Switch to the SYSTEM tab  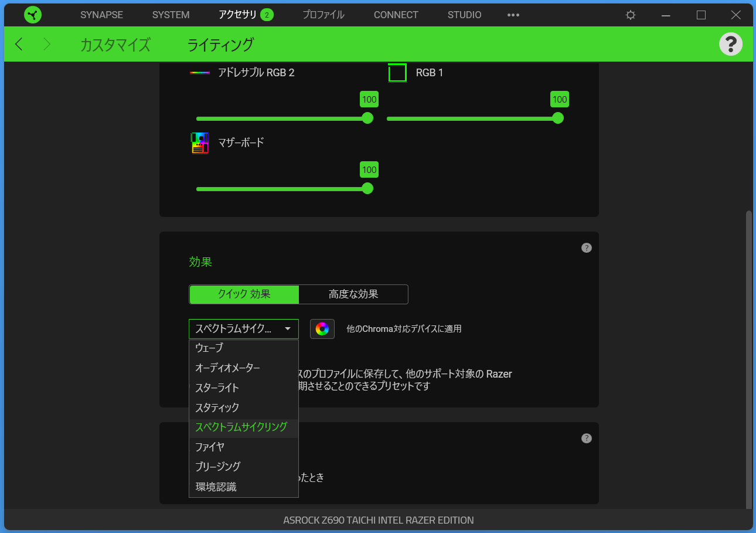(x=171, y=15)
